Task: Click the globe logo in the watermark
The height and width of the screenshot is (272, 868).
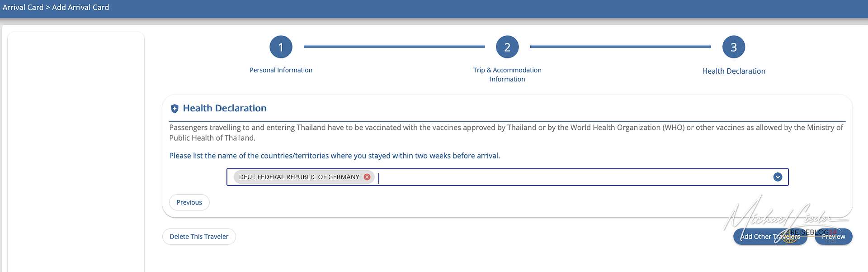Action: (789, 237)
